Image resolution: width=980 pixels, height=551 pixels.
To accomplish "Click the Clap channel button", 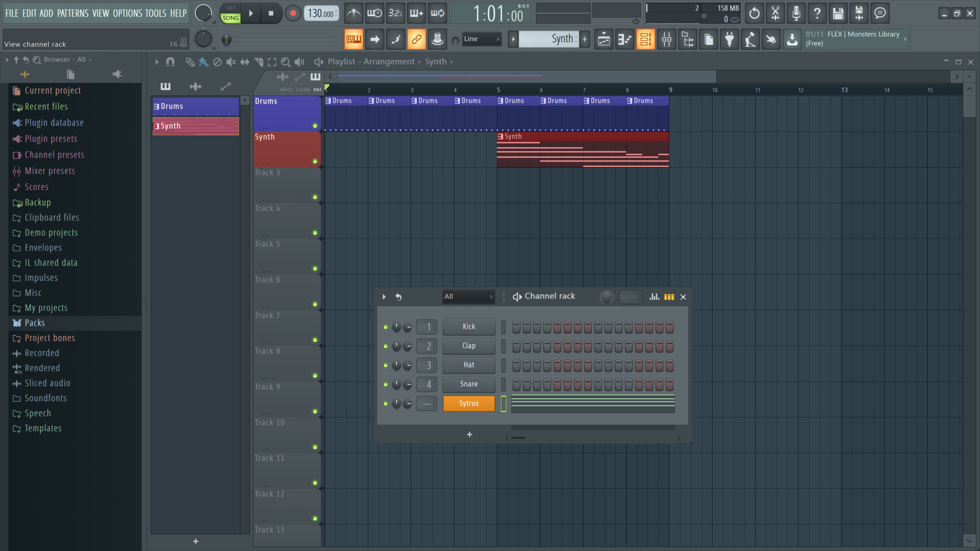I will click(468, 346).
